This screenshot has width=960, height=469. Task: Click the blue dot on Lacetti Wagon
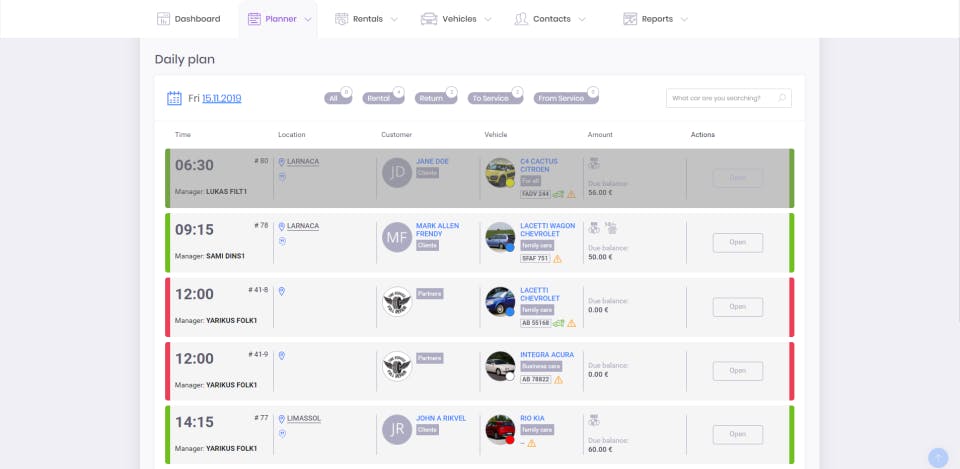coord(510,247)
